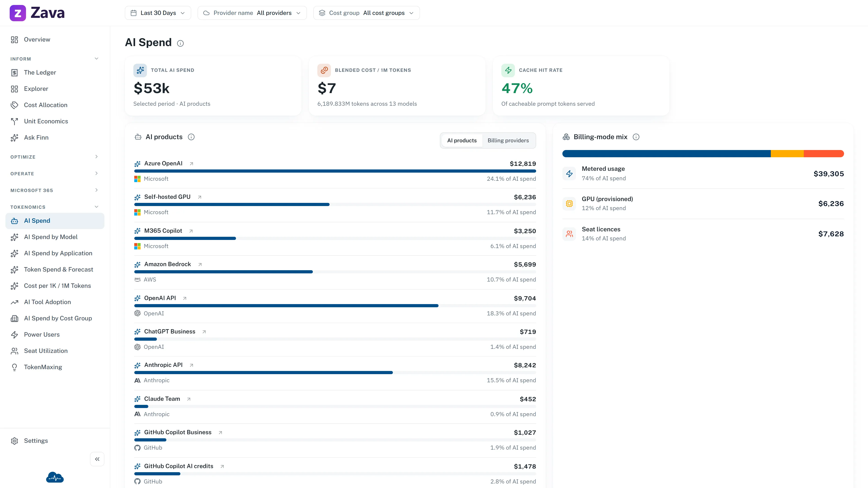Open the GitHub Copilot AI credits link
Screen dimensions: 868x488
coord(179,467)
